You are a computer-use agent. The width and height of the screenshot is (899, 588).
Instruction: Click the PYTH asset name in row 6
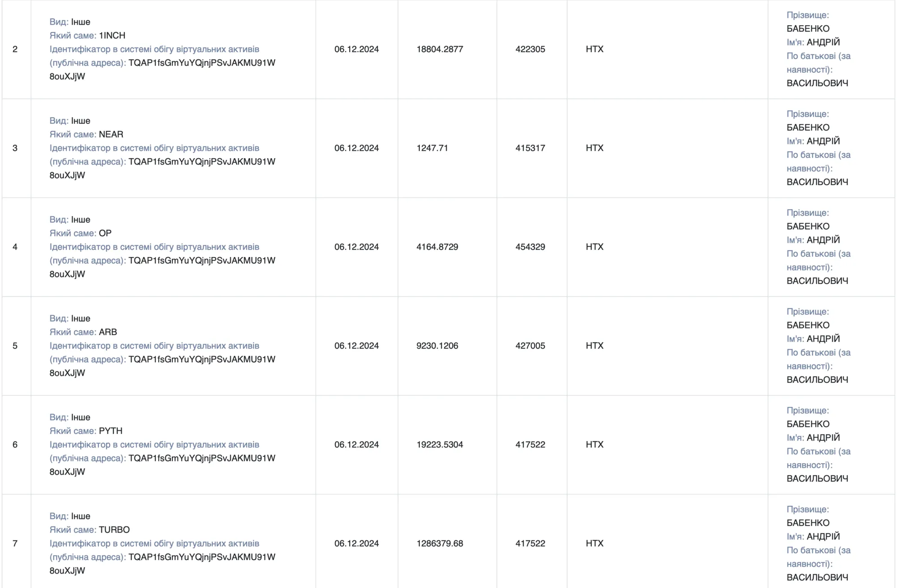tap(111, 431)
